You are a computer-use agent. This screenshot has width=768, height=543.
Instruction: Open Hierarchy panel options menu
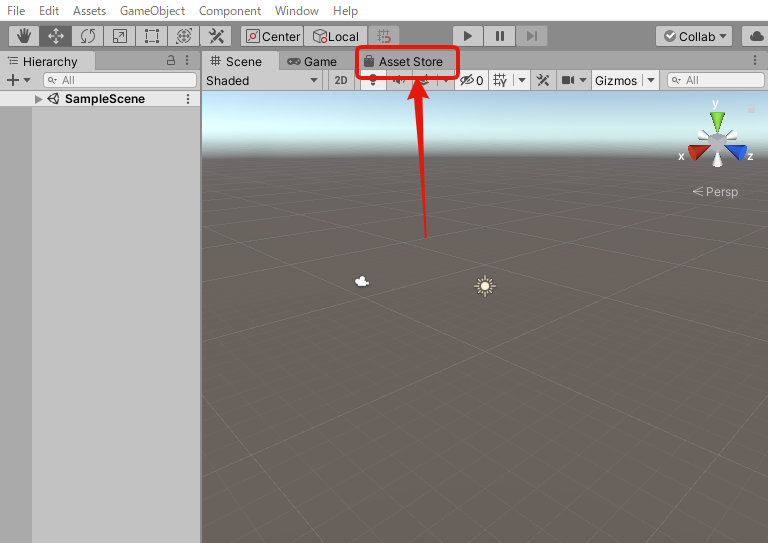tap(187, 60)
